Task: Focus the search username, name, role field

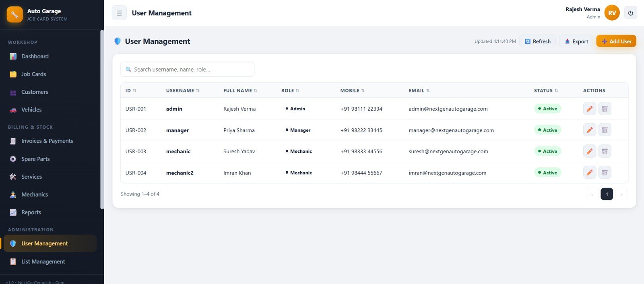Action: [187, 69]
